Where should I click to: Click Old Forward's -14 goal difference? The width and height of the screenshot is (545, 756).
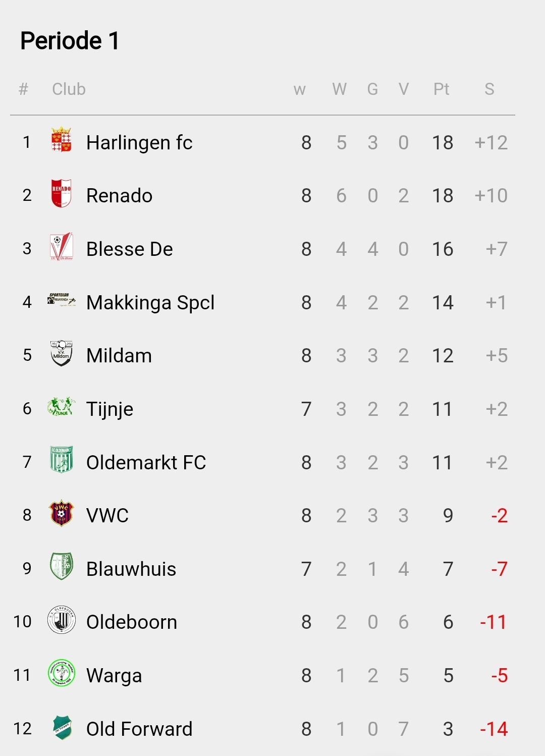click(494, 729)
